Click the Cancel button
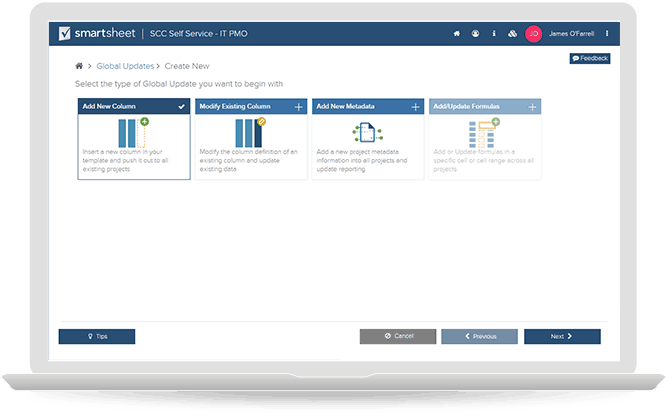The image size is (667, 415). (x=398, y=336)
